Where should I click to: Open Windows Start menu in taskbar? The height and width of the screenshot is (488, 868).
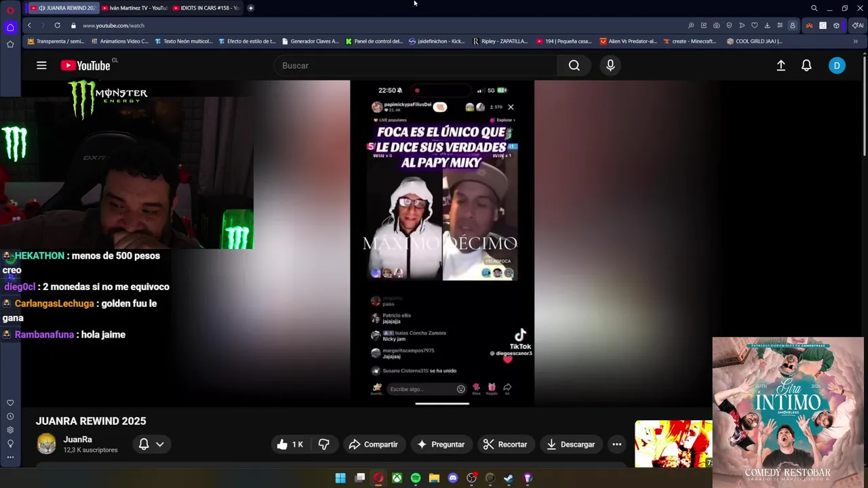tap(340, 478)
